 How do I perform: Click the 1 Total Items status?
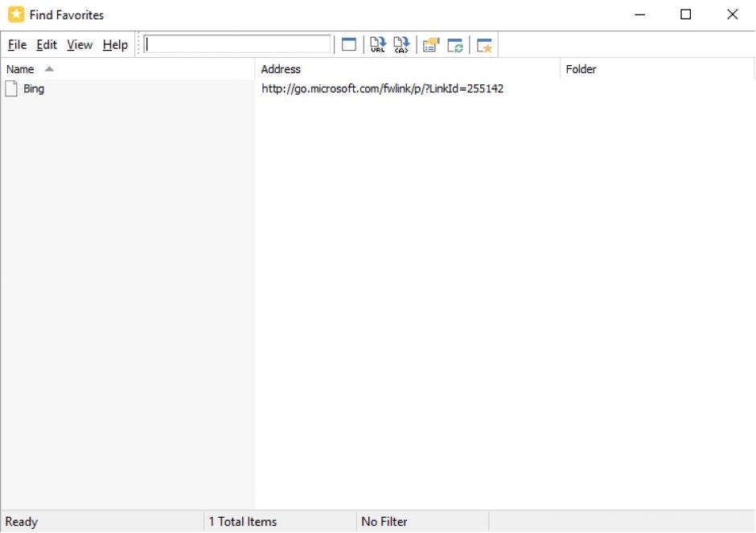(243, 522)
